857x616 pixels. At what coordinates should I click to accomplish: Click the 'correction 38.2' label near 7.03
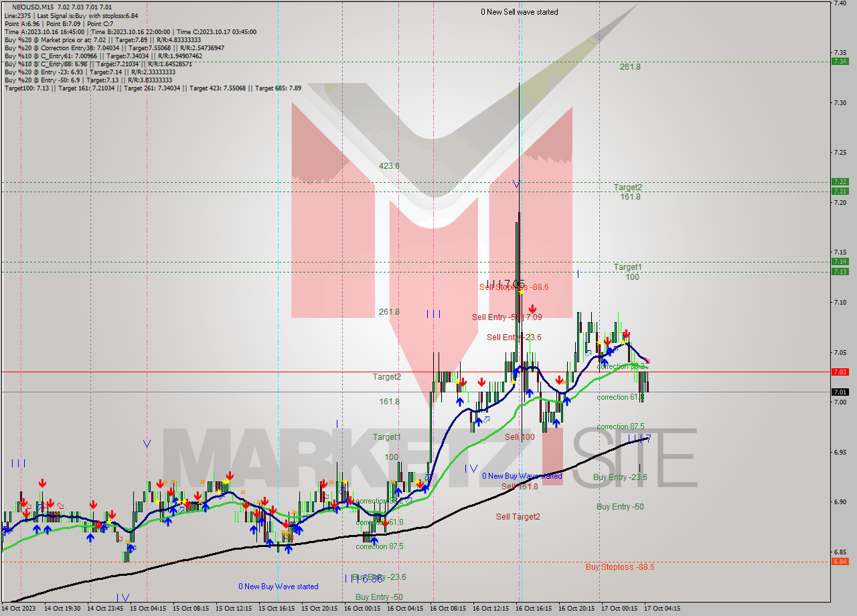point(621,367)
